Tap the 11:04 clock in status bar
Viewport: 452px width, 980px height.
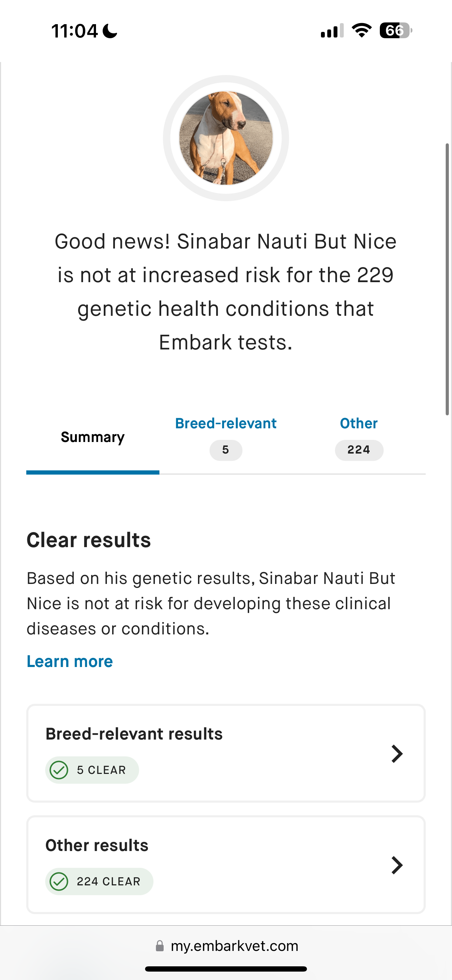75,31
